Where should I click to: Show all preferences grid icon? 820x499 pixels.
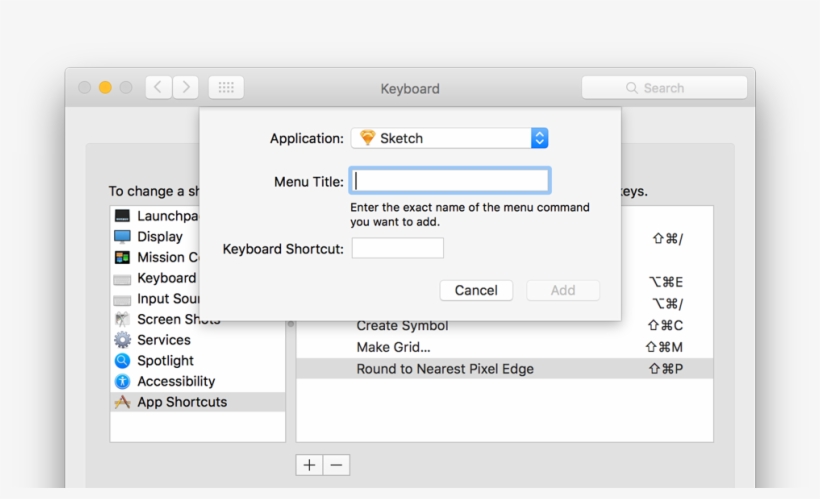click(x=226, y=87)
